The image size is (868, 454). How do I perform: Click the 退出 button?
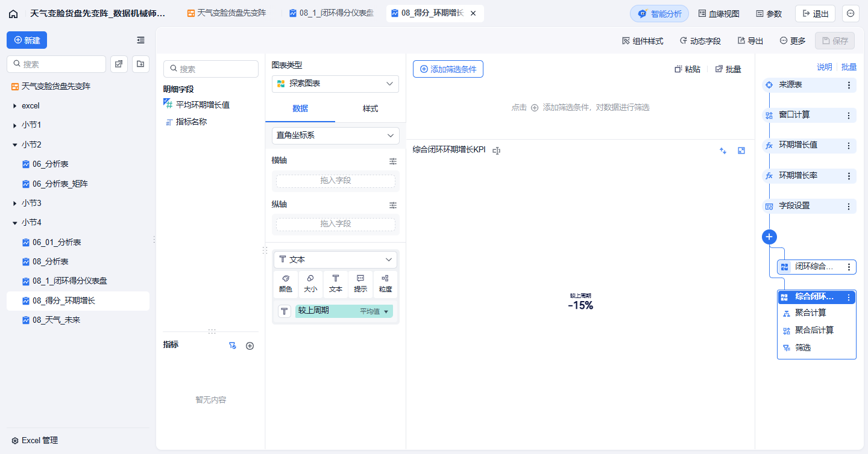(815, 13)
